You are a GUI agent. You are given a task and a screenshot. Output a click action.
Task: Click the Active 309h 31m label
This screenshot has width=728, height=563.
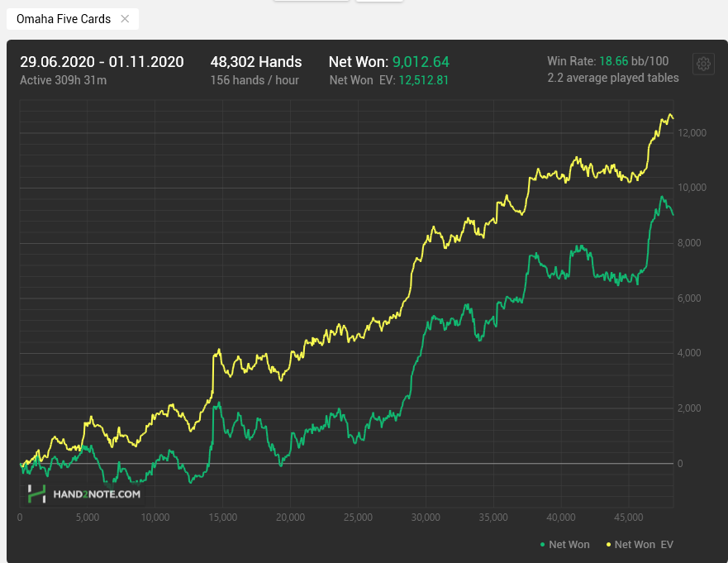point(63,80)
